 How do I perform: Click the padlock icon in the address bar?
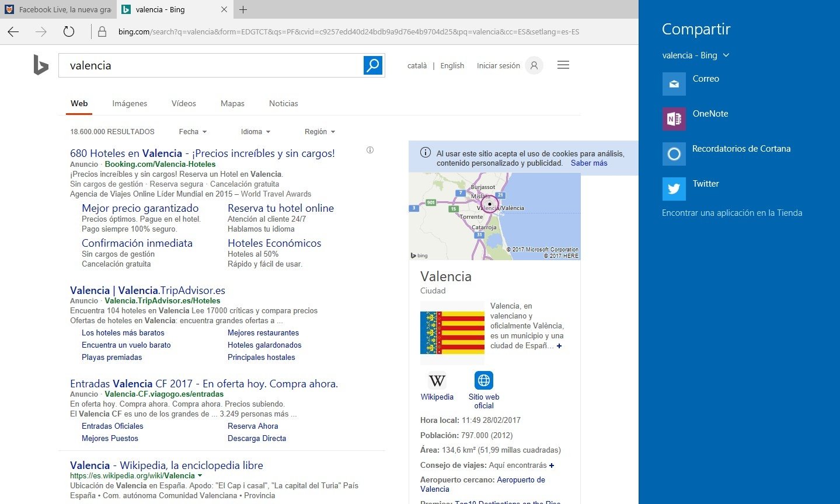102,32
